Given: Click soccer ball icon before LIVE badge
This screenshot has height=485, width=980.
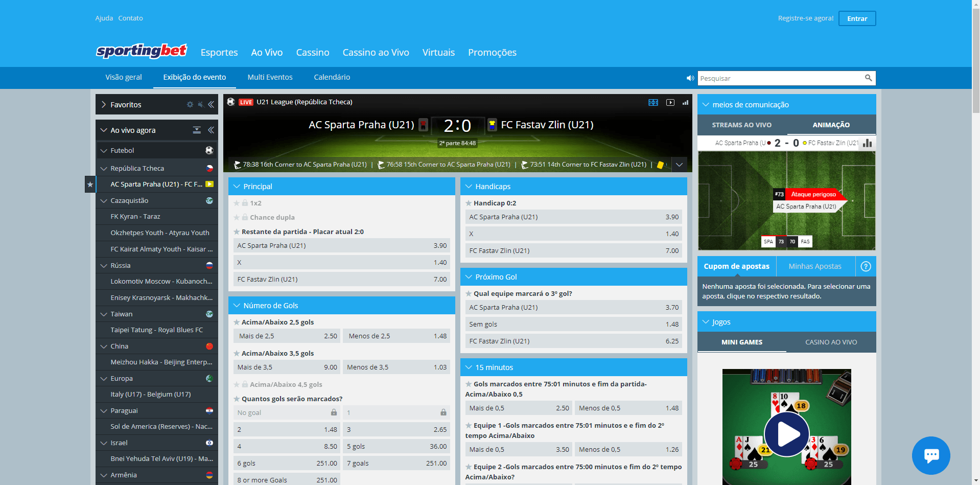Looking at the screenshot, I should (231, 102).
